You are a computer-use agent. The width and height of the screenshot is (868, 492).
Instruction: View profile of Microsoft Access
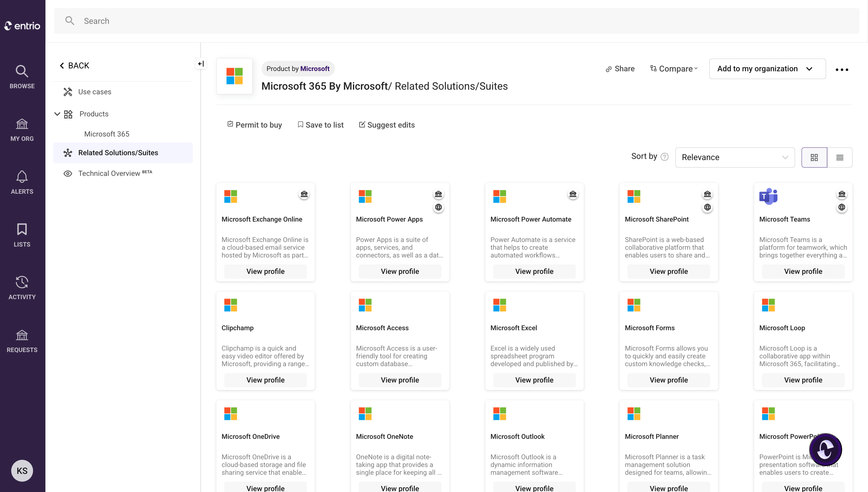click(400, 380)
